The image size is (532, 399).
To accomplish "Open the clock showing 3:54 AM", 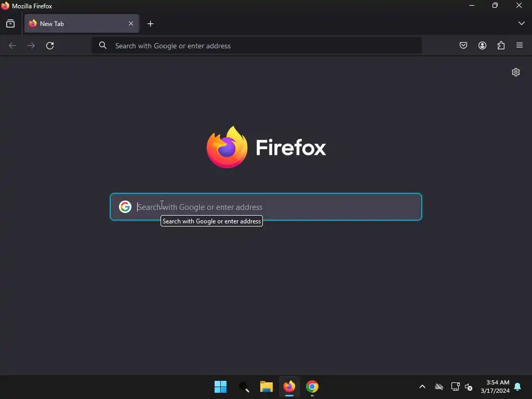I will click(495, 387).
